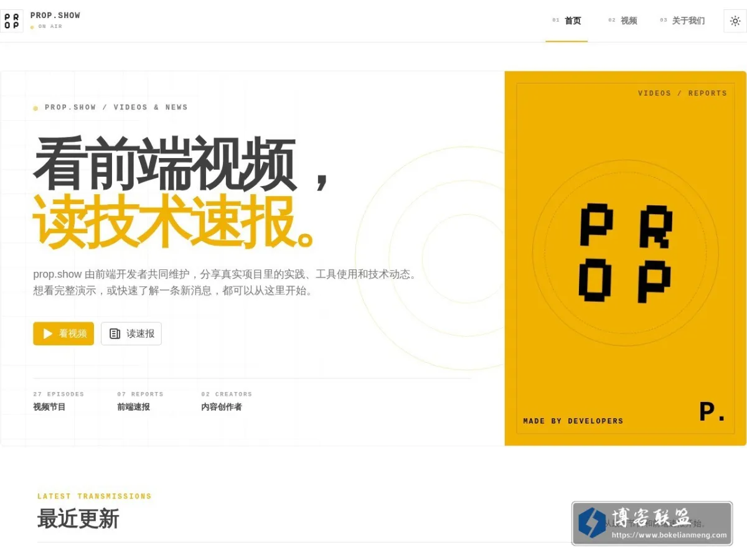Screen dimensions: 747x560
Task: Open the 首页 navigation tab
Action: point(566,21)
